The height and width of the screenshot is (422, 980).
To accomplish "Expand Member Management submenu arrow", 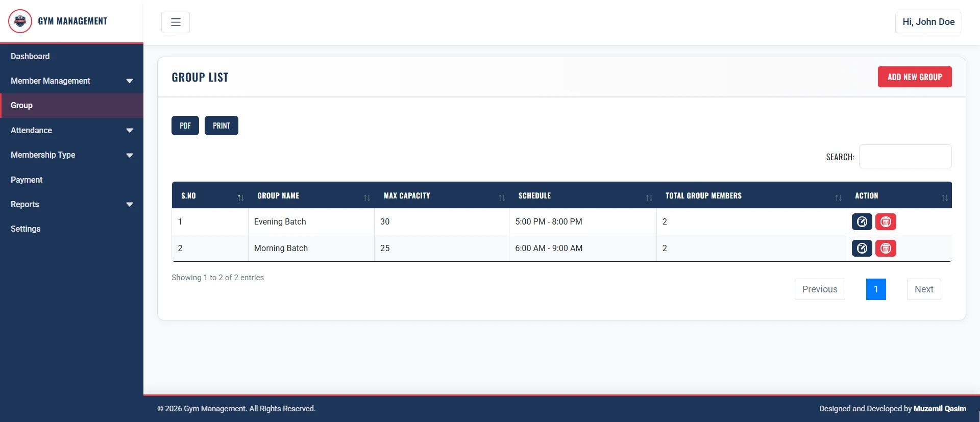I will click(x=130, y=81).
